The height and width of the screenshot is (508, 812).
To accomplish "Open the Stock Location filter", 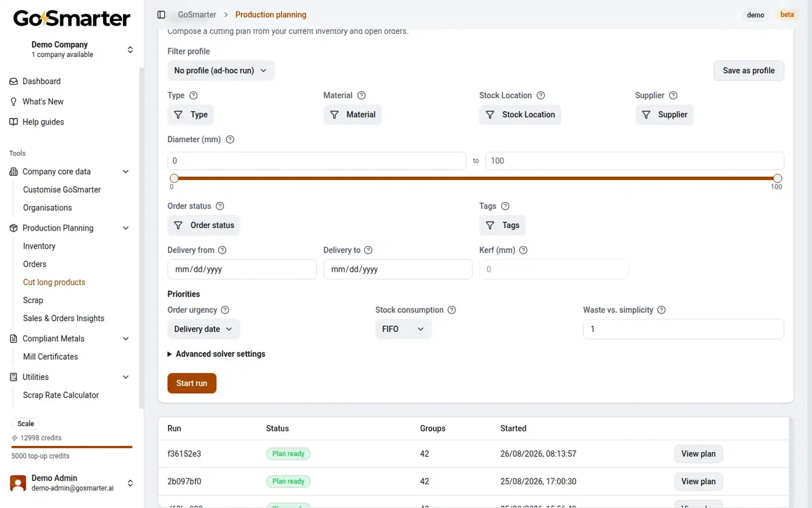I will [520, 115].
